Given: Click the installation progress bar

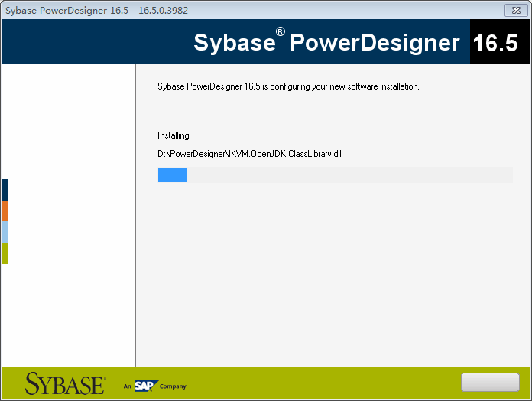Looking at the screenshot, I should point(336,175).
